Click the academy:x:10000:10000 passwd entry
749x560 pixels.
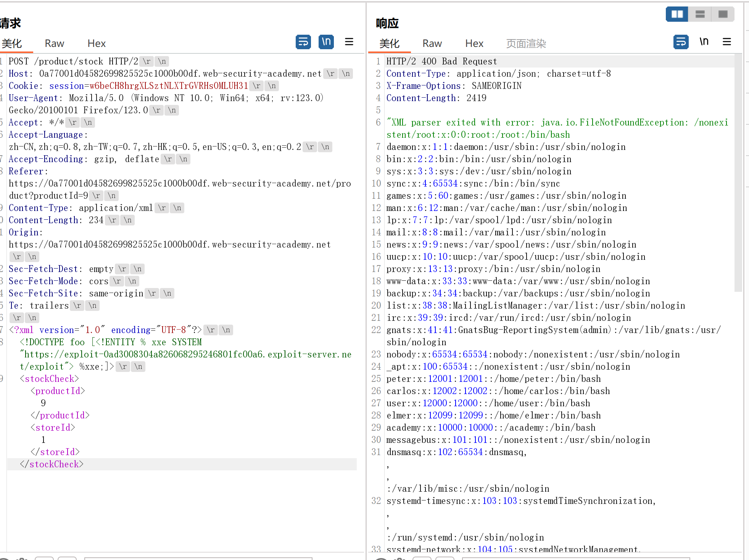click(x=491, y=428)
